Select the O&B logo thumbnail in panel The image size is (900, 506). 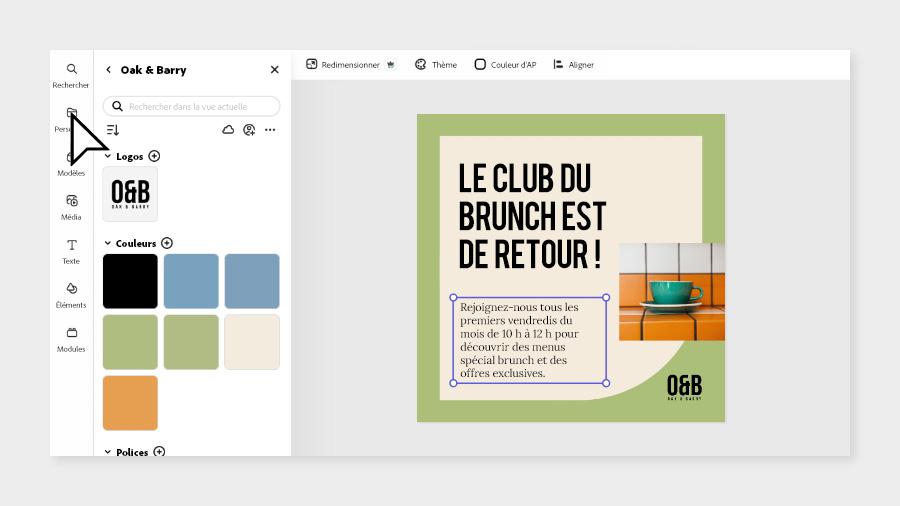(130, 194)
